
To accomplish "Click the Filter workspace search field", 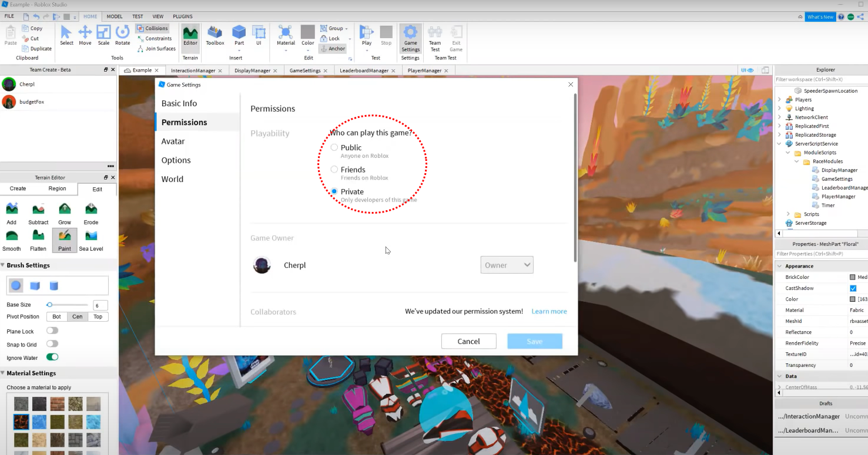I will pyautogui.click(x=820, y=79).
